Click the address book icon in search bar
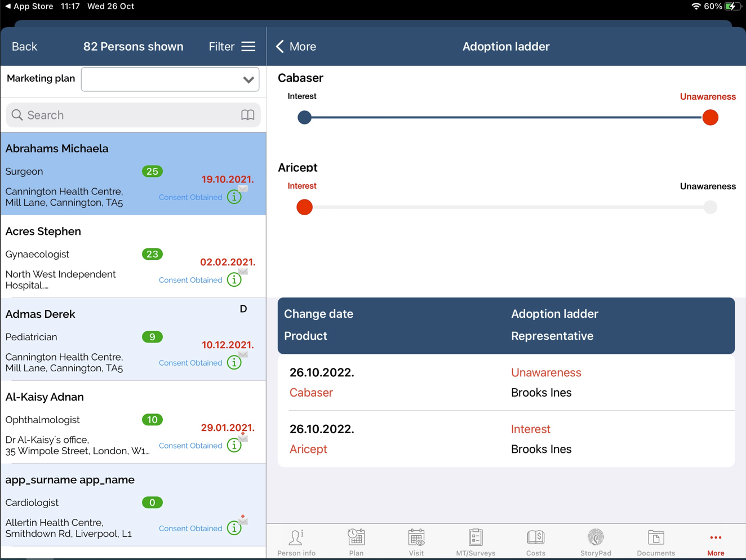 point(247,115)
